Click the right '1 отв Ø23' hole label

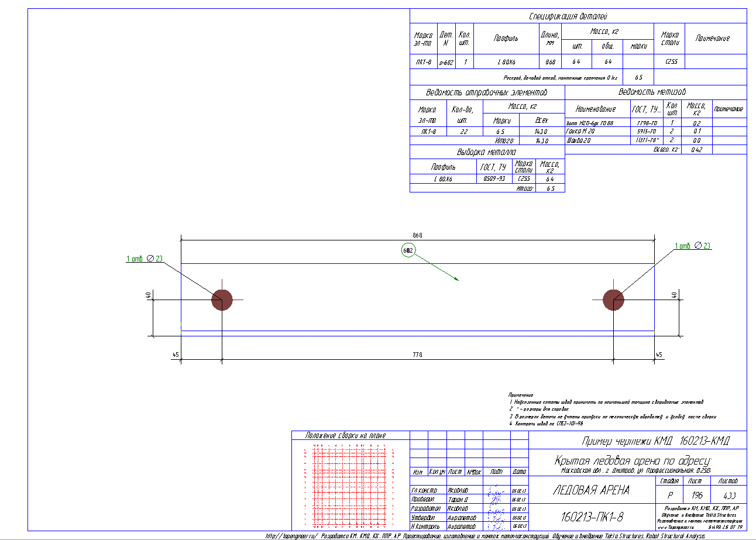point(693,246)
